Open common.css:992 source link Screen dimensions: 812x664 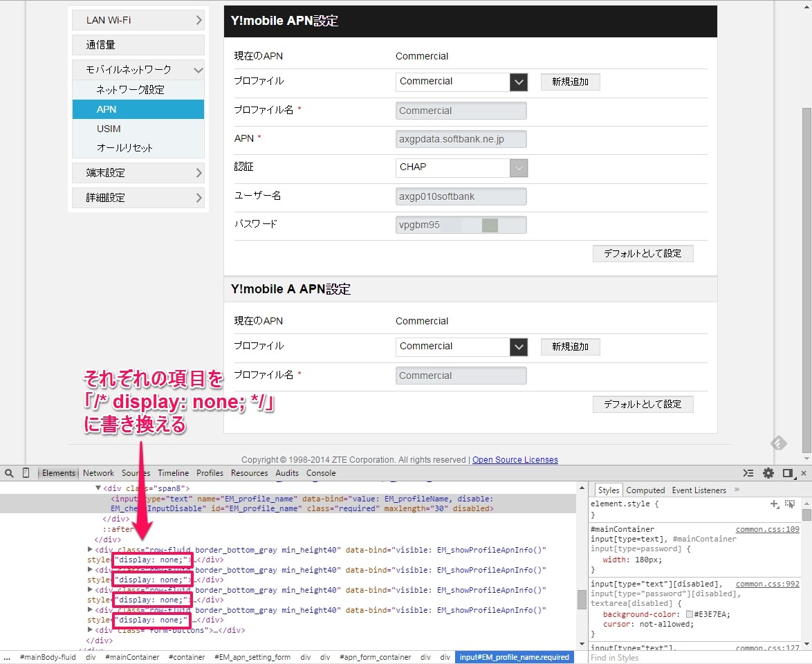pos(768,584)
